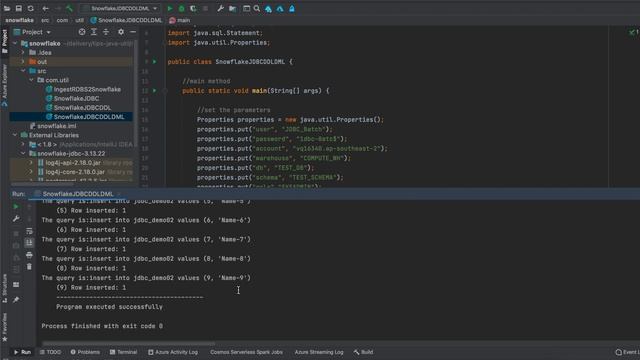Start debugging with the green bug icon
The height and width of the screenshot is (360, 640).
182,8
